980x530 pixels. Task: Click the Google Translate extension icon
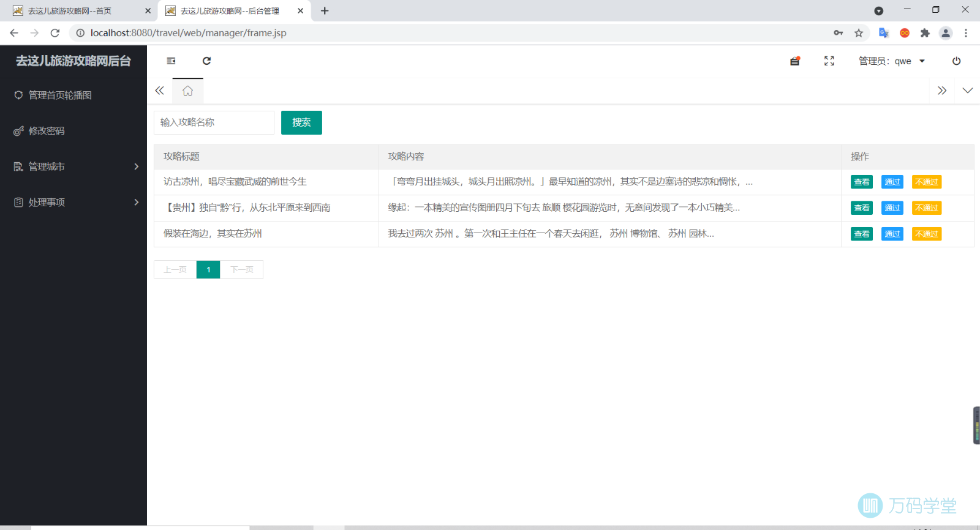click(x=884, y=33)
